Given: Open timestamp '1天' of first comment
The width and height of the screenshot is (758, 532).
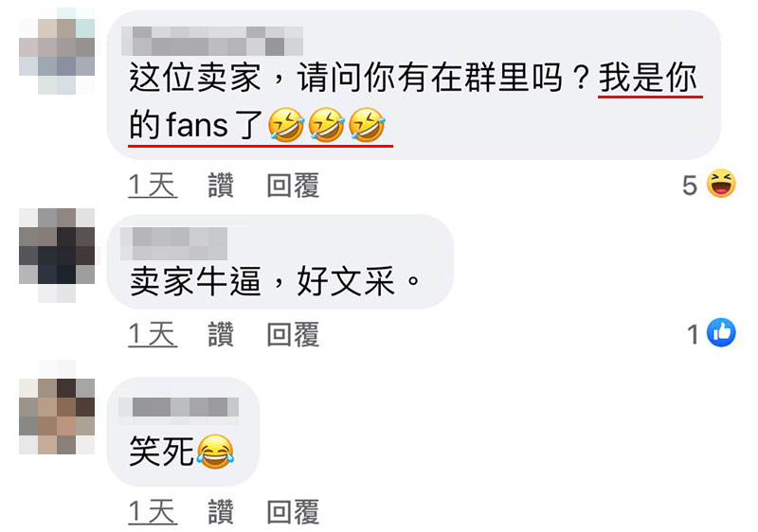Looking at the screenshot, I should 153,185.
